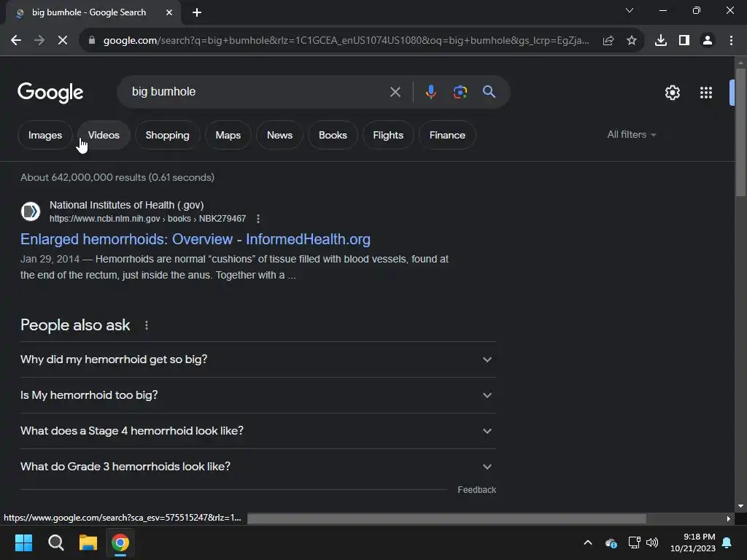Open the Windows Start menu
This screenshot has width=747, height=560.
point(23,542)
